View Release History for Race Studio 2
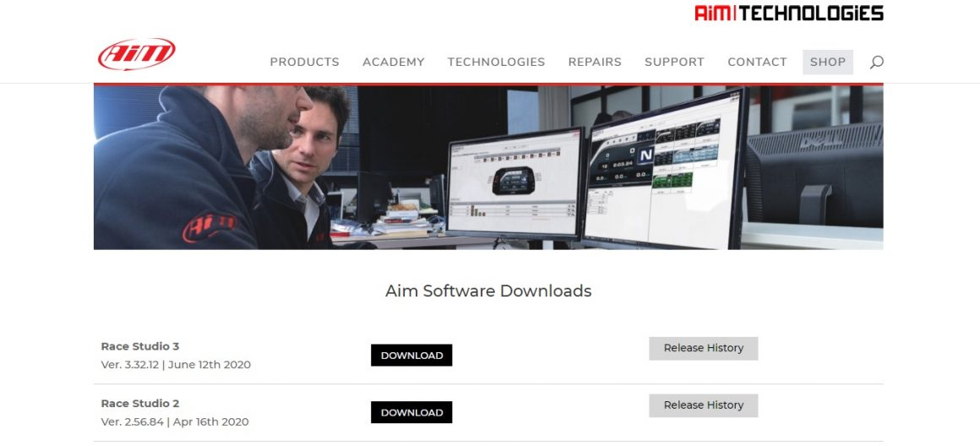Viewport: 980px width, 446px height. (x=703, y=405)
